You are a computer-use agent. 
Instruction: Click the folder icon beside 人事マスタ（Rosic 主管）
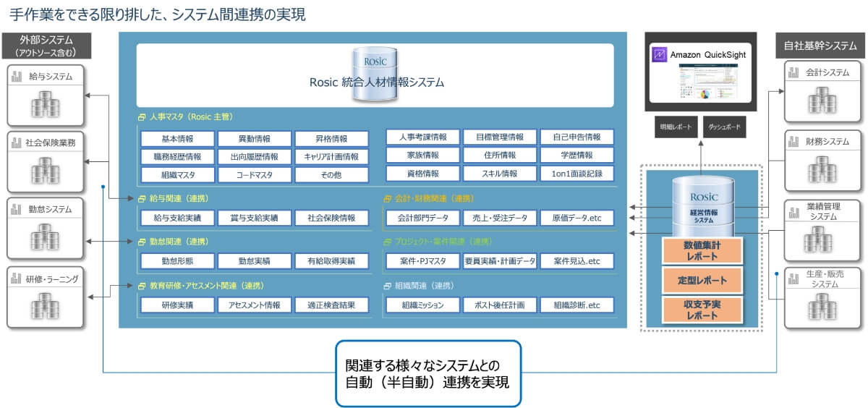pos(142,116)
